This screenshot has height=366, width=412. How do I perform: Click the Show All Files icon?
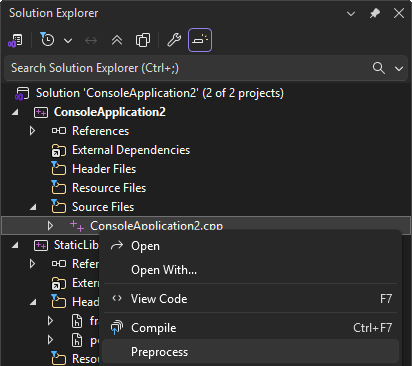click(143, 40)
